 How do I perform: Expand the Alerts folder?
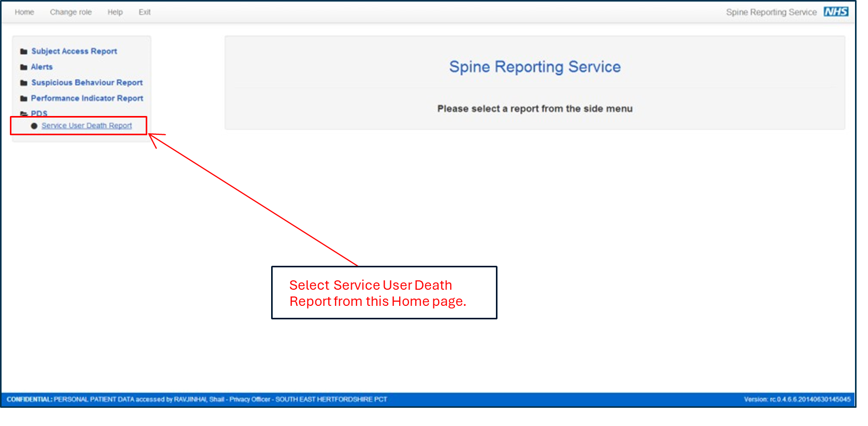(x=42, y=67)
